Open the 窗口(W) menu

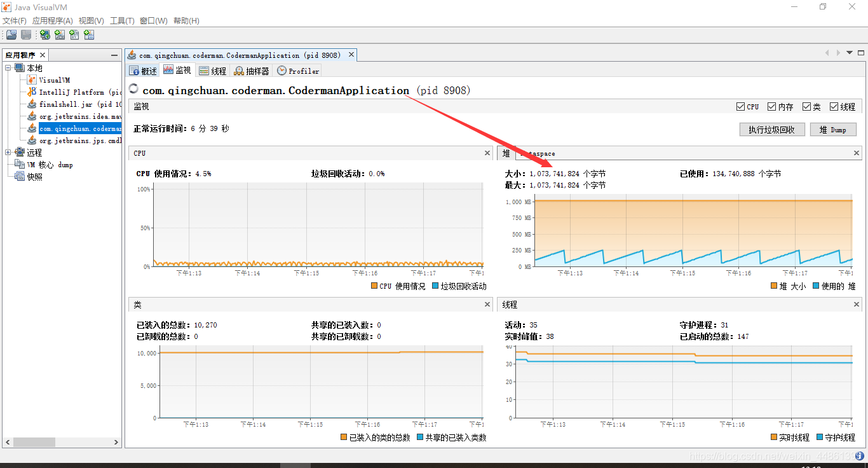pos(153,21)
